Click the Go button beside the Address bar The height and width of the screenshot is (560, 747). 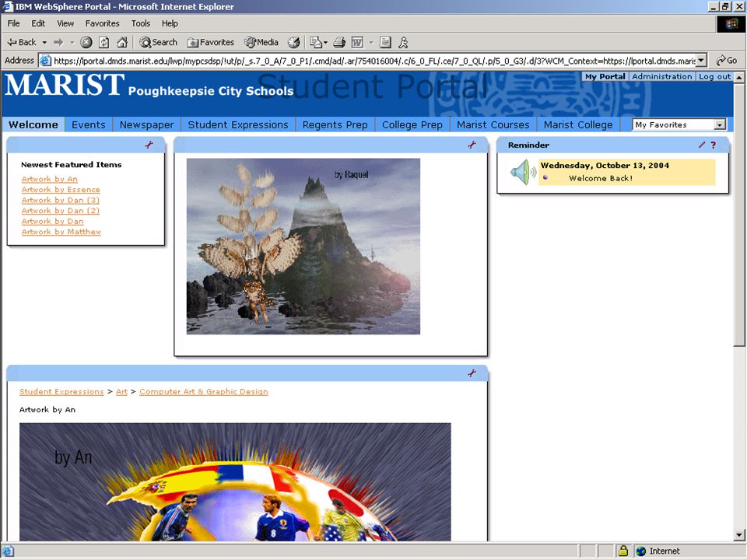(727, 61)
